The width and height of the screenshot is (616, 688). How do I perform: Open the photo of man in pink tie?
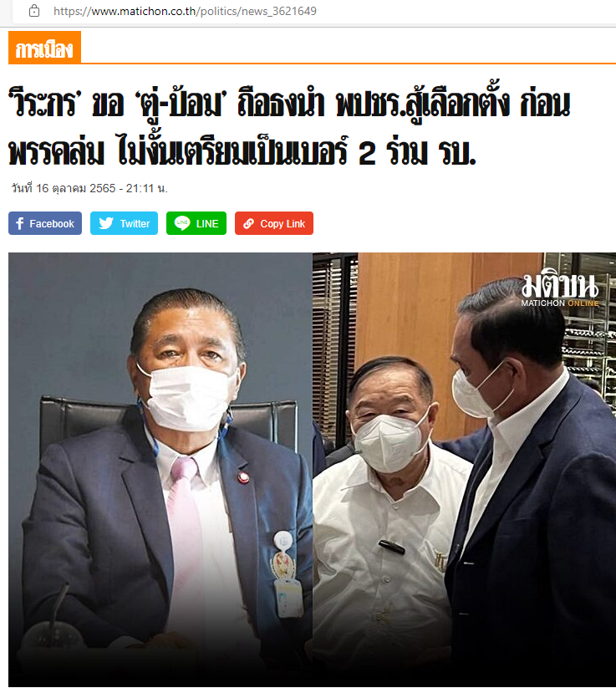click(160, 470)
